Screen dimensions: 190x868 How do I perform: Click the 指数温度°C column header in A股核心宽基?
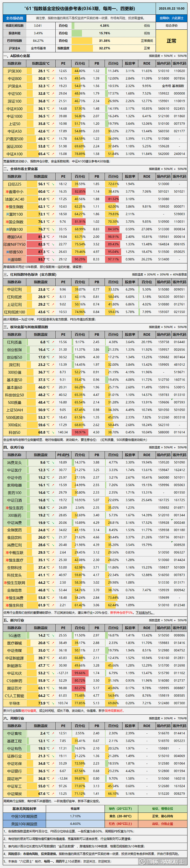[41, 63]
